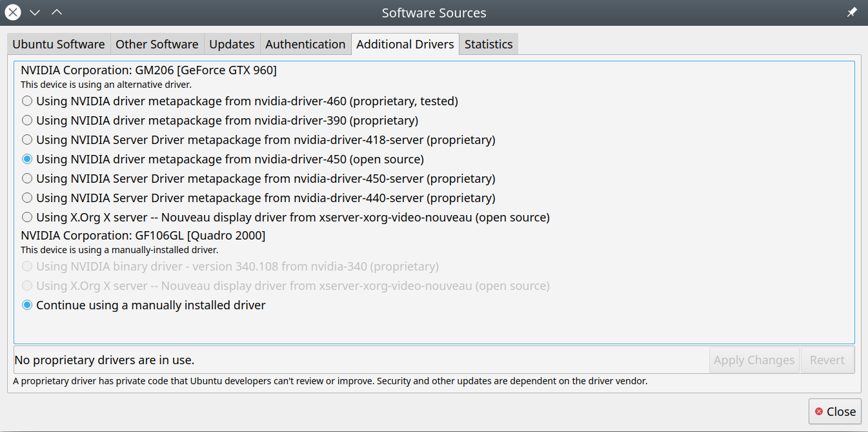This screenshot has width=868, height=432.
Task: Click the Apply Changes button
Action: 754,360
